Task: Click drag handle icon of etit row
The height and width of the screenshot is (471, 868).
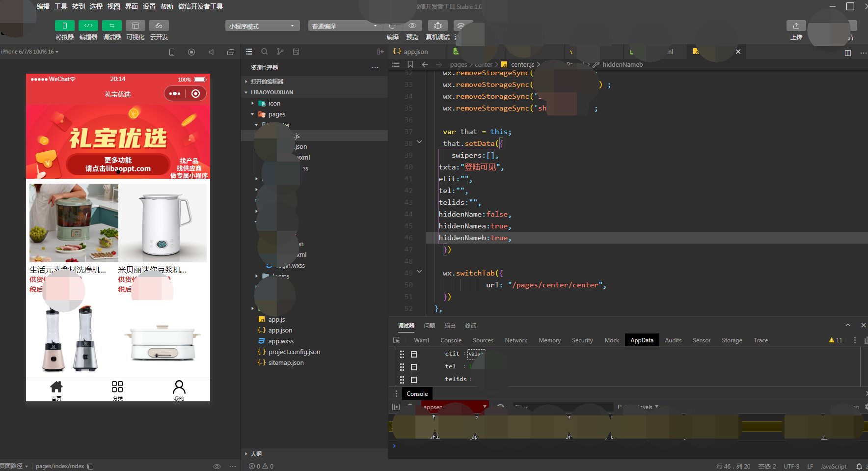Action: (x=402, y=354)
